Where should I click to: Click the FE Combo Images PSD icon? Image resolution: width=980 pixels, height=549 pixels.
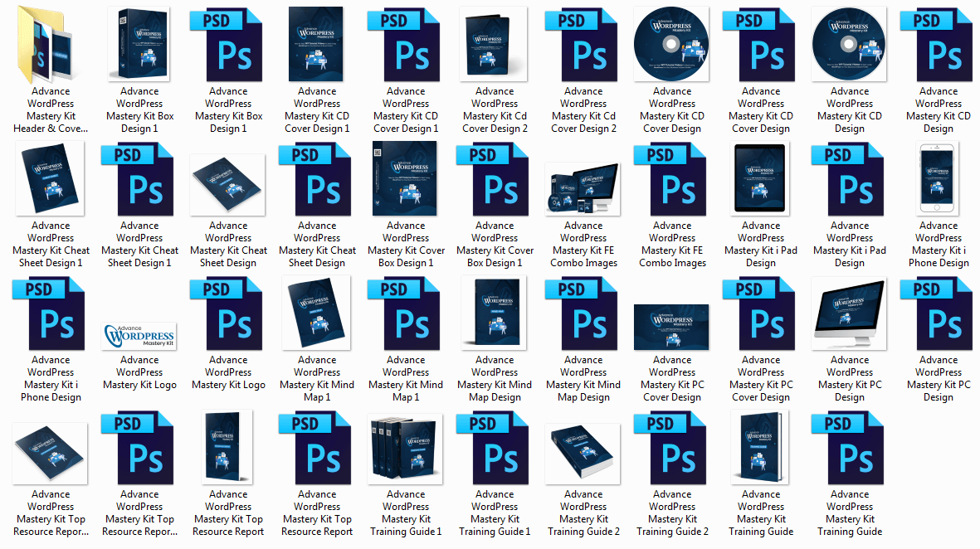coord(670,179)
